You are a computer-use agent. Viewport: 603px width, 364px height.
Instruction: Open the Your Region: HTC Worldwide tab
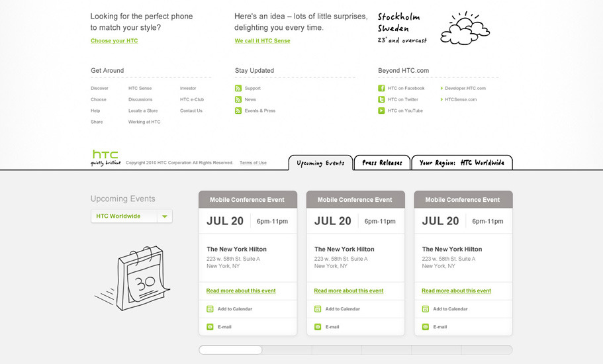pos(462,163)
